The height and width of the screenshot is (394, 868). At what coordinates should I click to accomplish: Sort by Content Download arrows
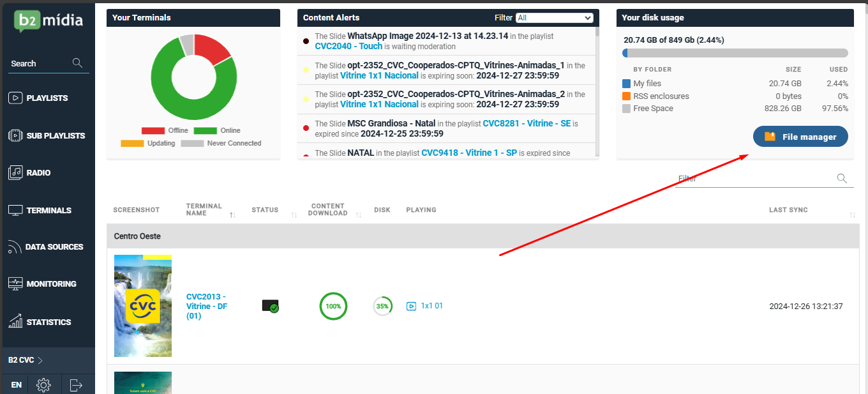[x=359, y=215]
